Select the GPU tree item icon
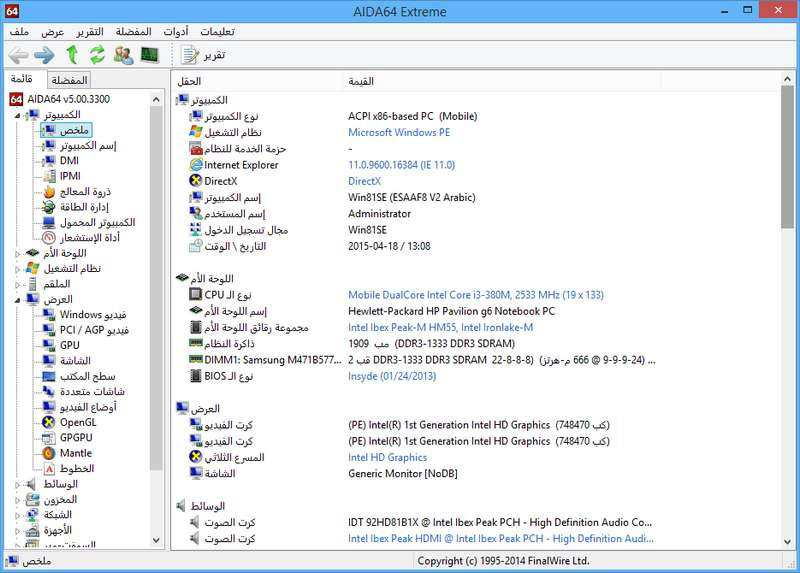The image size is (800, 573). (49, 345)
